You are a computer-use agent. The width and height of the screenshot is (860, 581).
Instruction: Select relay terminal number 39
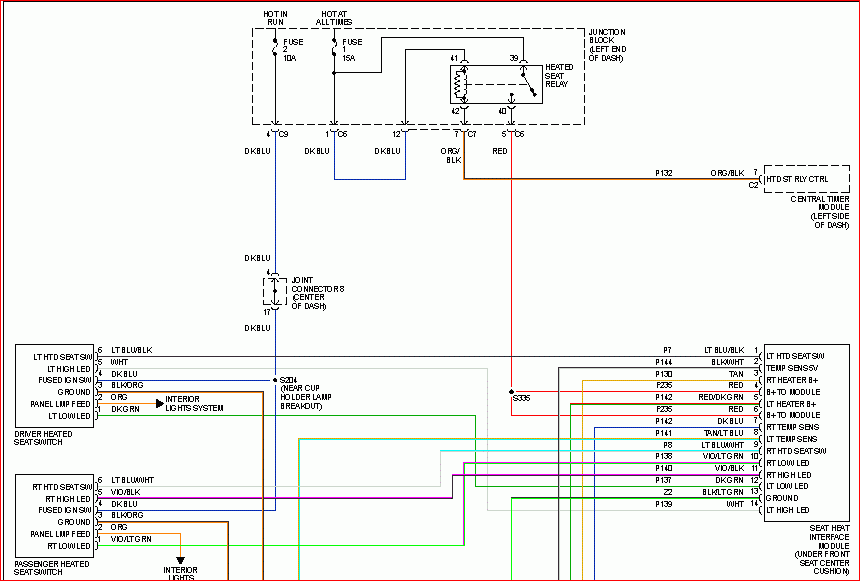[x=514, y=58]
